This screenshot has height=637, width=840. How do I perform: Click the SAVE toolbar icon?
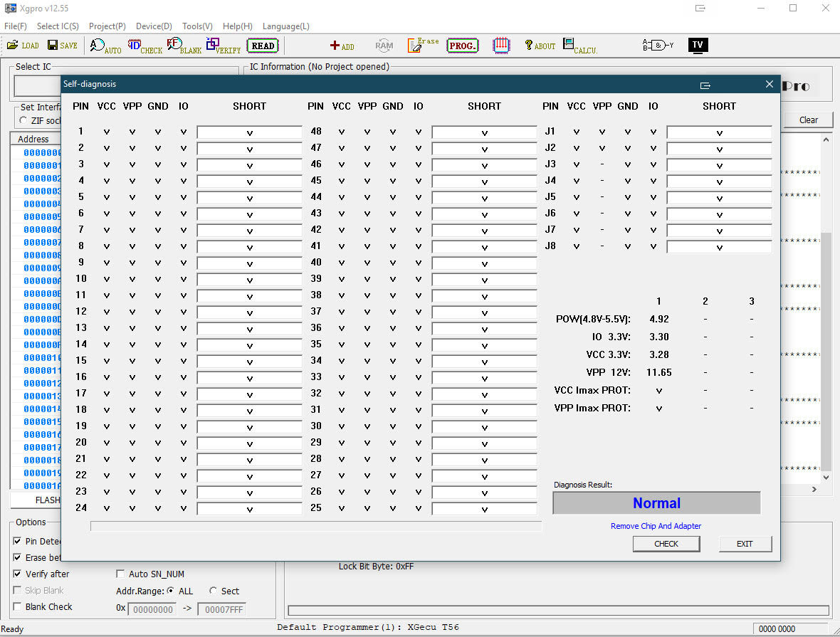click(x=63, y=46)
